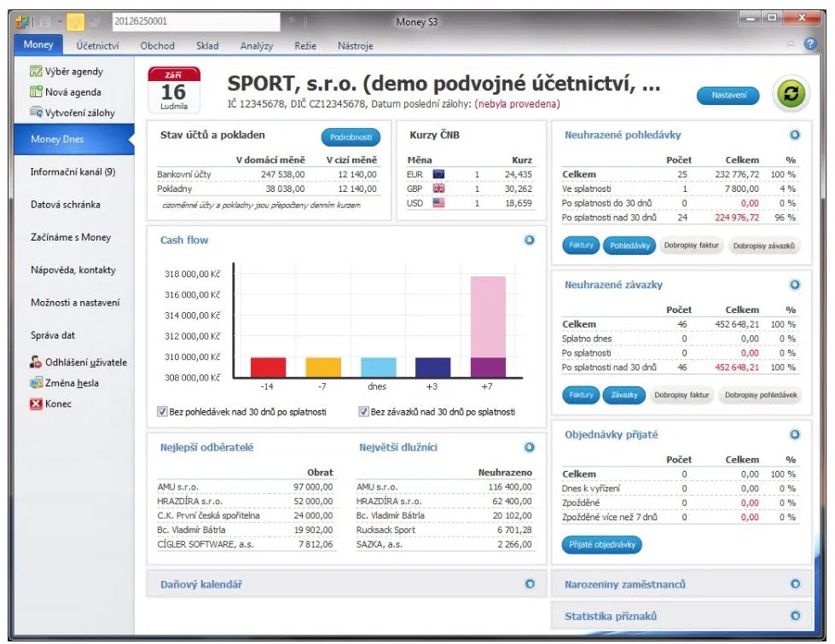Expand Narozeniny zaměstnanců panel
This screenshot has height=644, width=835.
796,584
